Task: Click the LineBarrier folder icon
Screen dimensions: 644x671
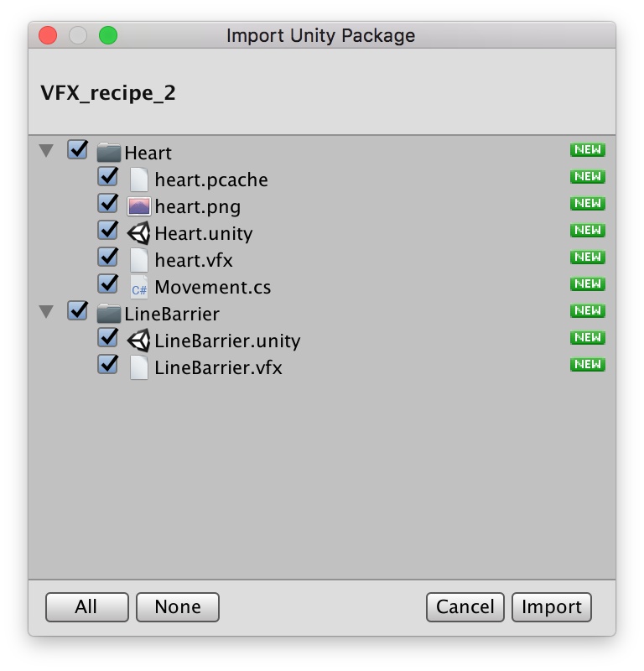Action: point(109,314)
